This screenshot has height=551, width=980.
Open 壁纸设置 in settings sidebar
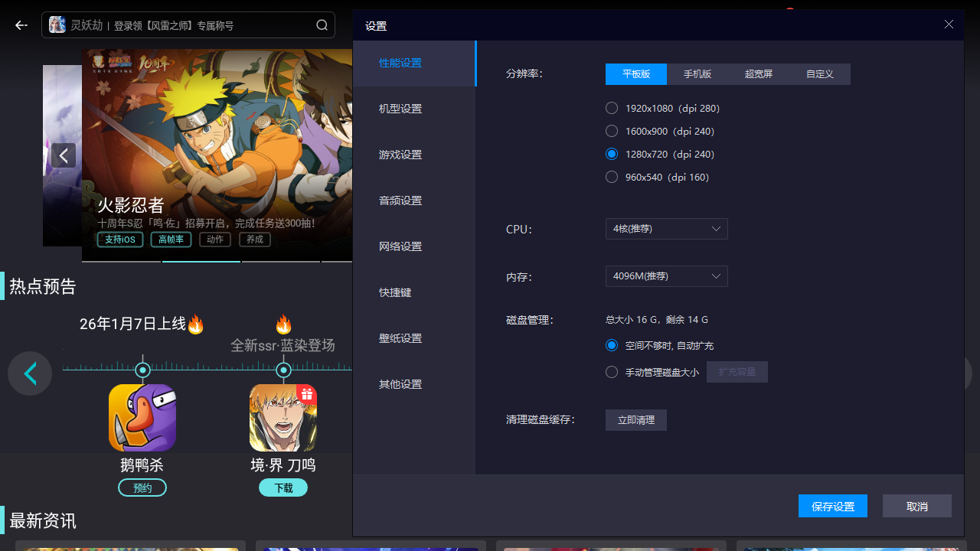[414, 338]
